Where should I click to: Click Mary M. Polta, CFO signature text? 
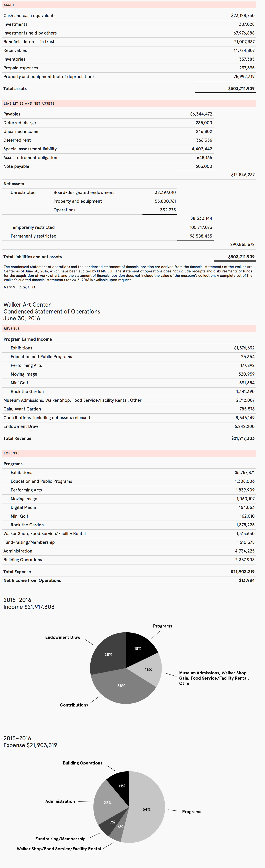click(19, 287)
